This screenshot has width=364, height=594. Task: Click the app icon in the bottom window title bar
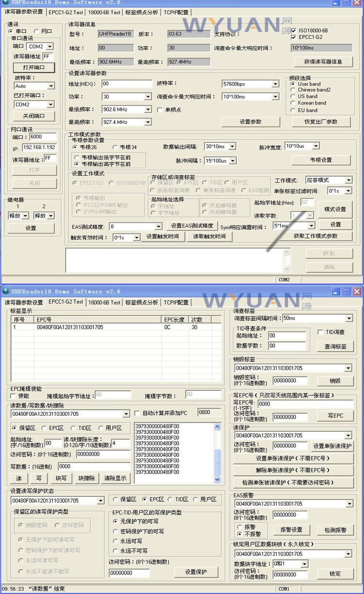(5, 291)
